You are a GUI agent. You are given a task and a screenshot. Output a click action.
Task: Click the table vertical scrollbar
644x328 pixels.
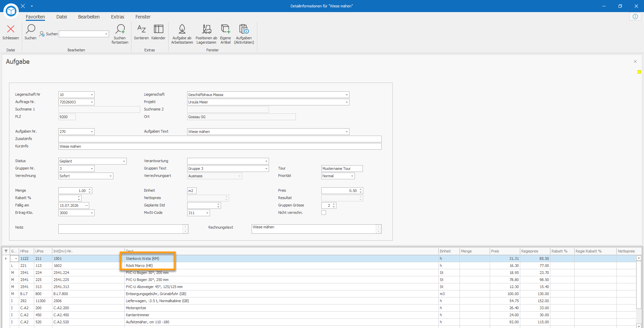[639, 292]
